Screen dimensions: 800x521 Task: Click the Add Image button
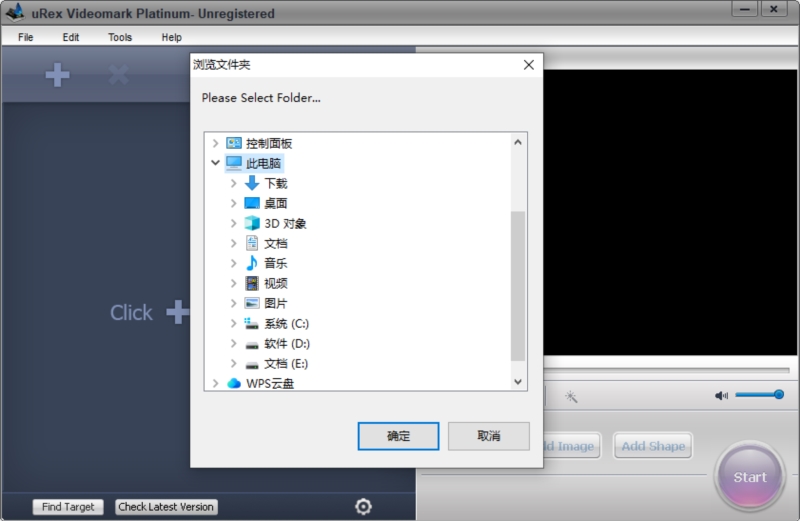pos(571,446)
